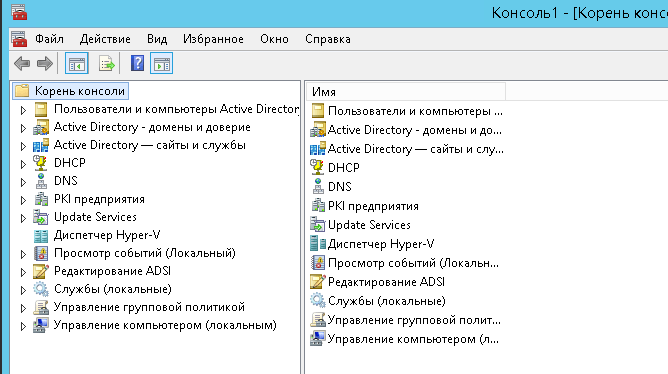Click the Редактирование ADSI icon in tree
The image size is (668, 374).
pyautogui.click(x=41, y=271)
